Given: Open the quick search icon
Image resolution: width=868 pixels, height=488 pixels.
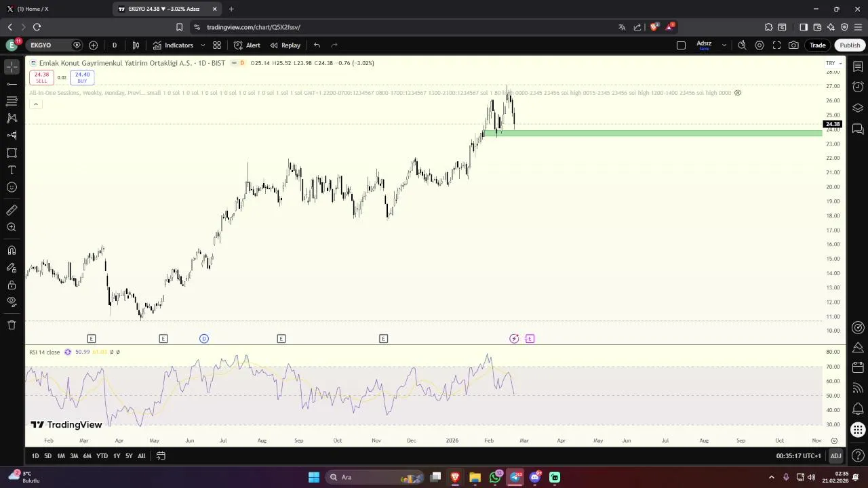Looking at the screenshot, I should tap(742, 45).
